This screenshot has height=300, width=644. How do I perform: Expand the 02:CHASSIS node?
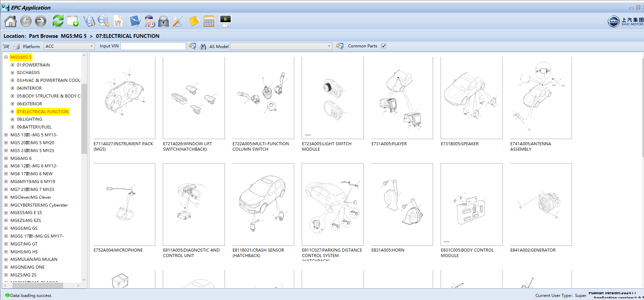[12, 73]
